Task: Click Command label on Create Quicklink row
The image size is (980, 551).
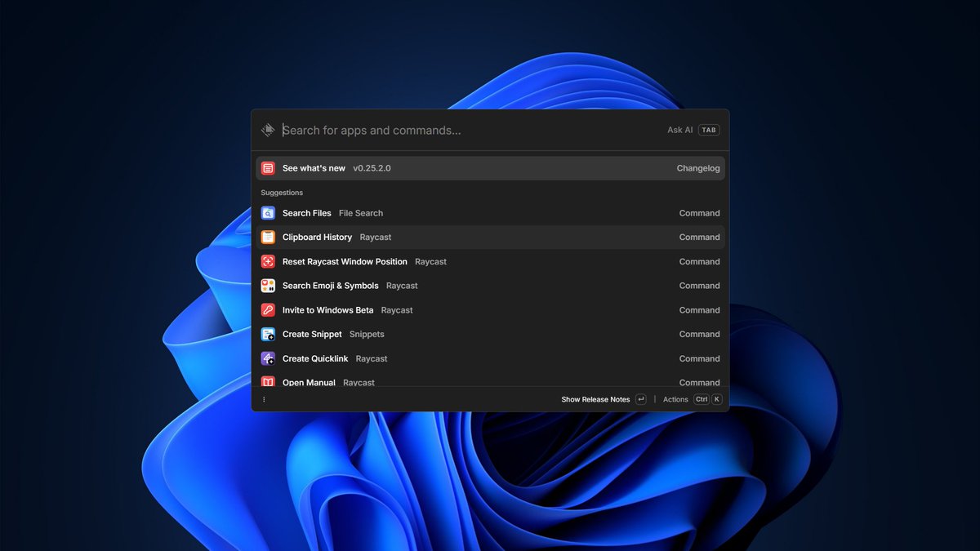Action: 700,358
